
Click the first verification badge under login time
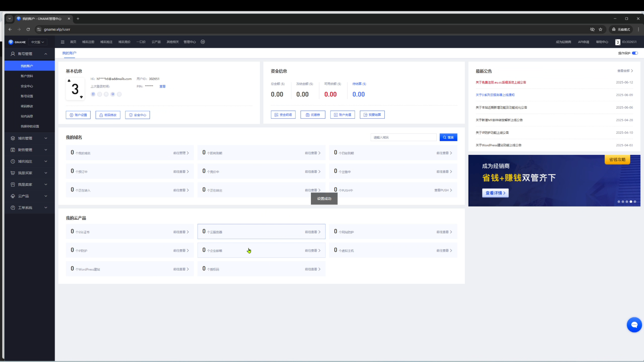tap(93, 94)
